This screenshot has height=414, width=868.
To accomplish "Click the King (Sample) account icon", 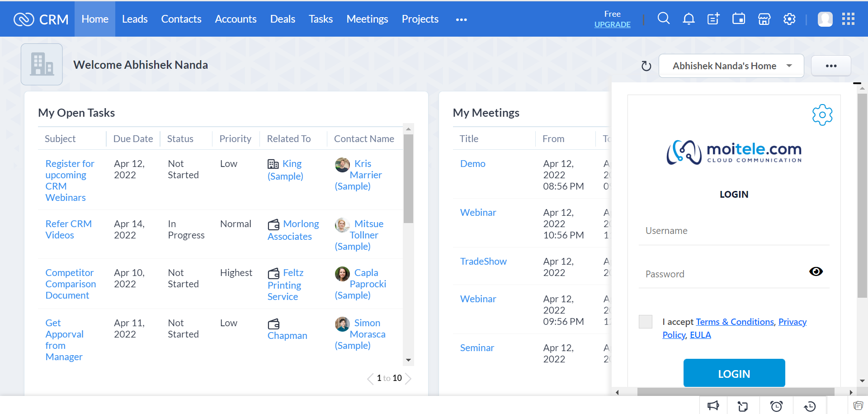I will click(x=273, y=164).
